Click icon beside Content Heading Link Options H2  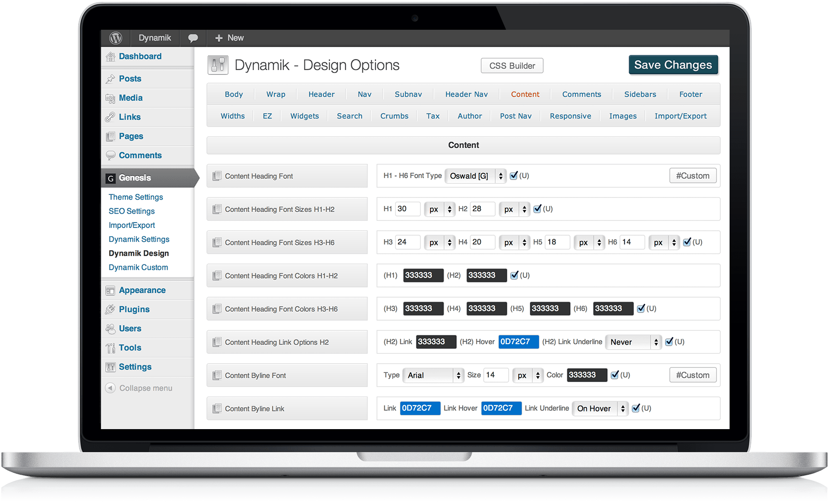click(217, 342)
